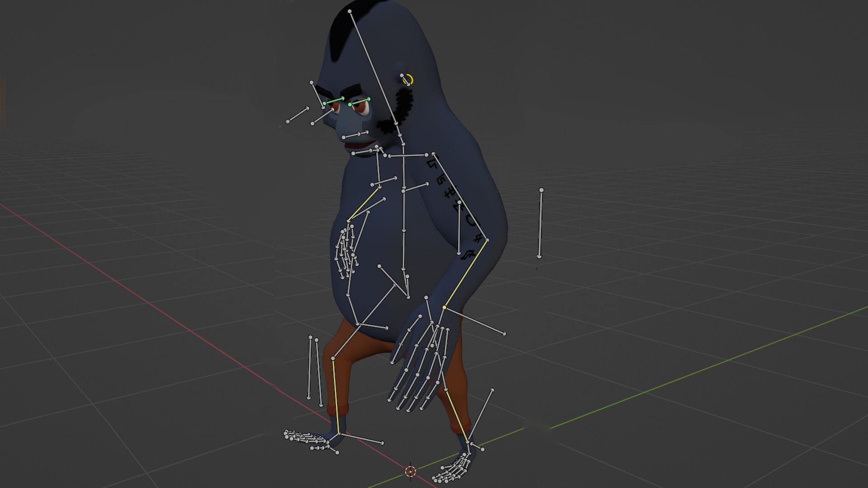
Task: Select the long head bone through the skull
Action: pos(373,67)
